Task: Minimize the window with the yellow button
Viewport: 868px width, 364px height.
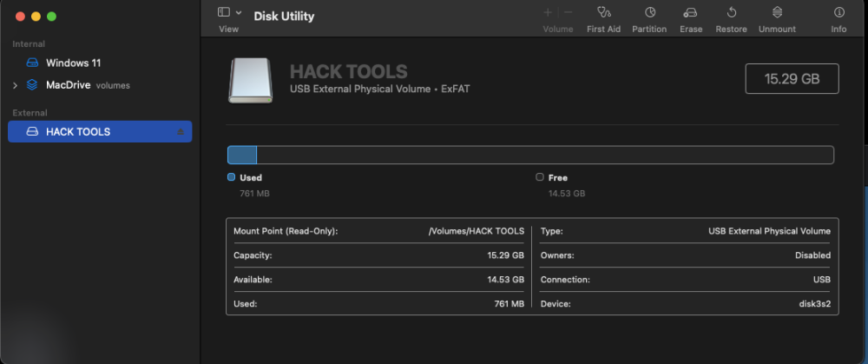Action: coord(36,16)
